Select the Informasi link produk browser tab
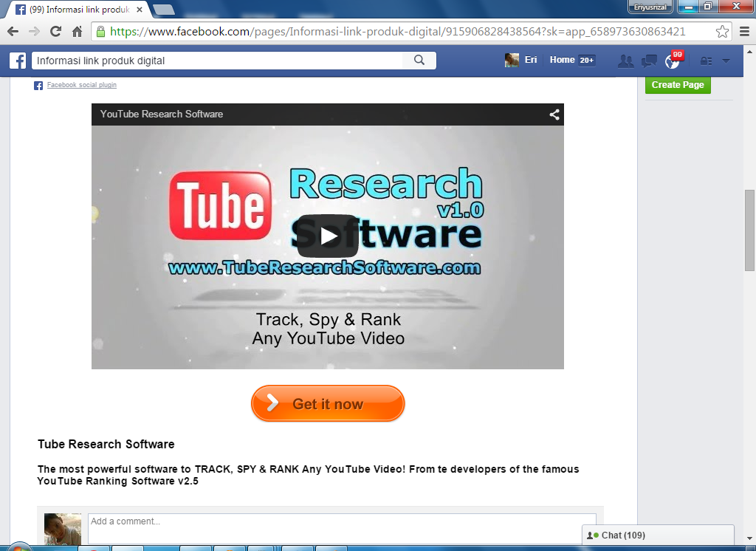The width and height of the screenshot is (756, 551). click(x=80, y=10)
